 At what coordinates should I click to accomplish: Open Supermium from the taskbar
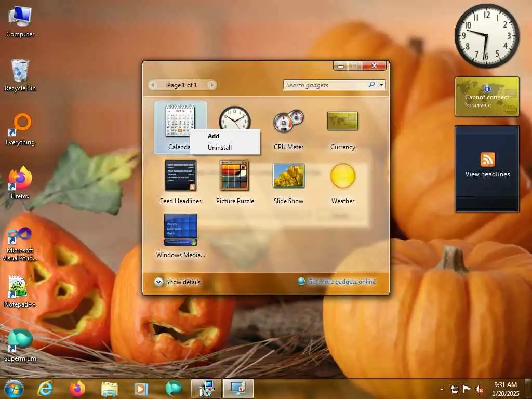(174, 389)
